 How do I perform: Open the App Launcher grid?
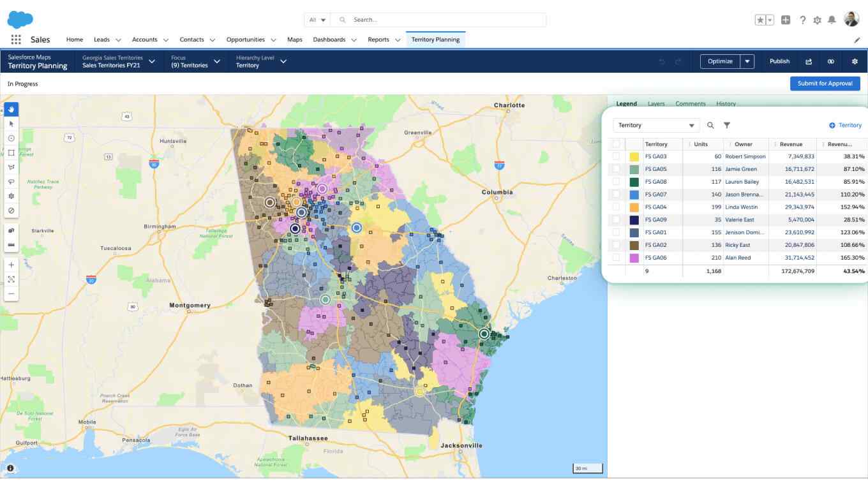(16, 40)
